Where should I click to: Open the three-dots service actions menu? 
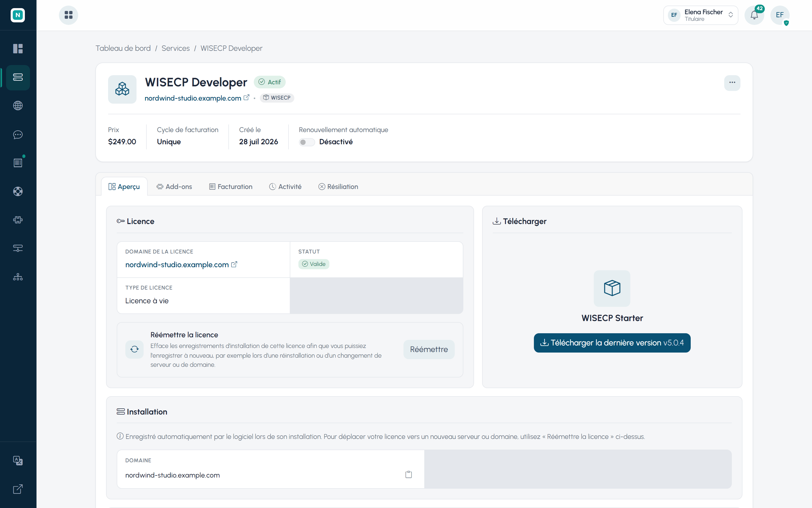tap(732, 83)
